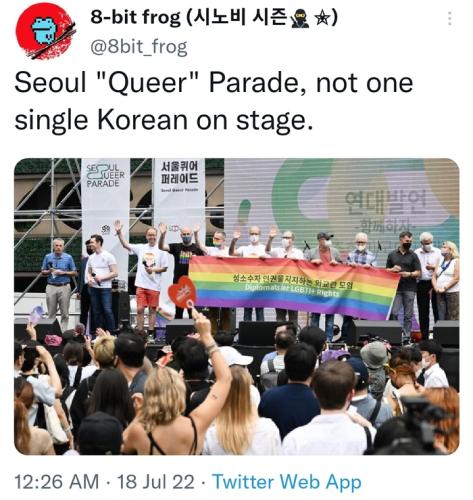Image resolution: width=473 pixels, height=500 pixels.
Task: Click the green backdrop screen with Korean text
Action: (x=342, y=208)
